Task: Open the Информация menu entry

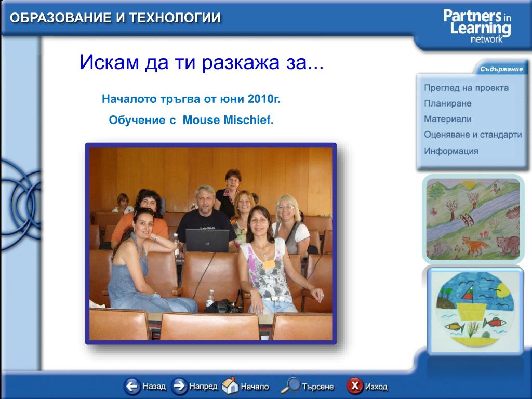Action: click(x=451, y=151)
